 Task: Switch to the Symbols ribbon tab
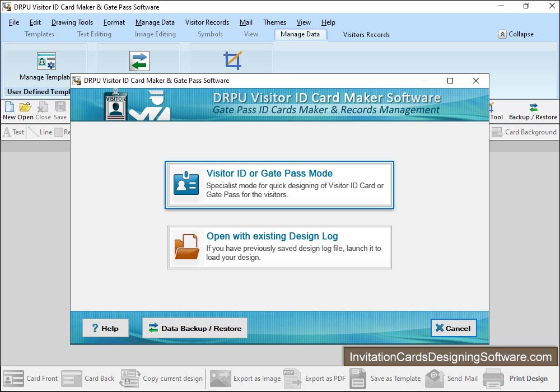[x=211, y=34]
